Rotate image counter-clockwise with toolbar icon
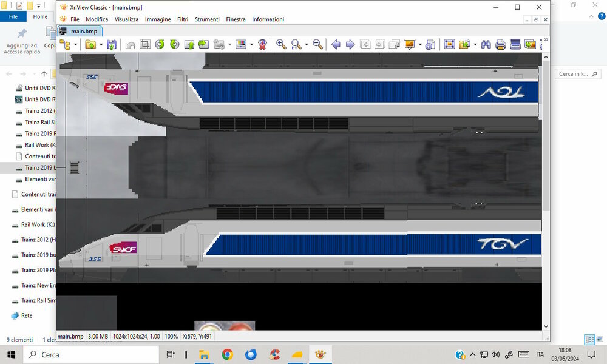 click(x=160, y=44)
